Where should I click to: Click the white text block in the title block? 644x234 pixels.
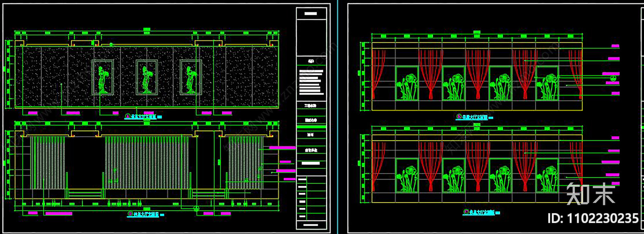[x=311, y=82]
